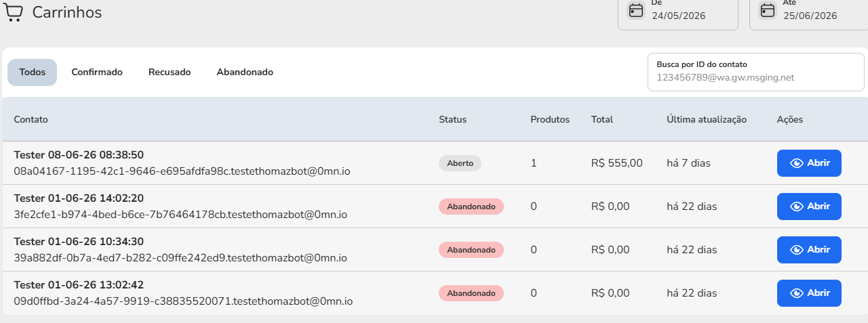Screen dimensions: 868x323
Task: Click the ID starting with 3fe2cfe1-b974
Action: (180, 215)
